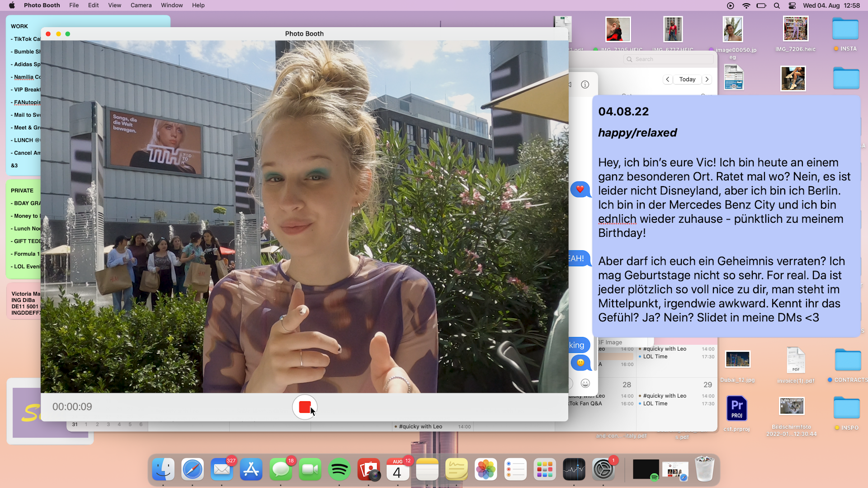
Task: Open Control Center in the menu bar
Action: [x=792, y=5]
